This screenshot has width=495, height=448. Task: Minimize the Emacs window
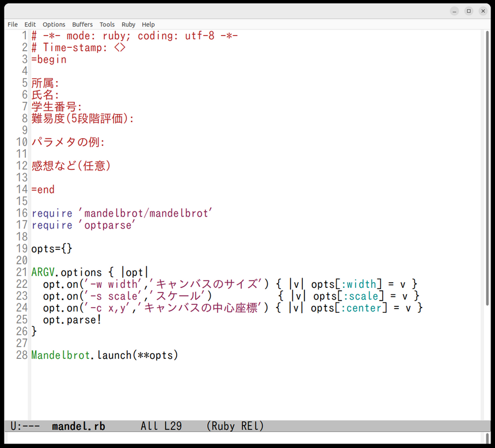tap(454, 11)
